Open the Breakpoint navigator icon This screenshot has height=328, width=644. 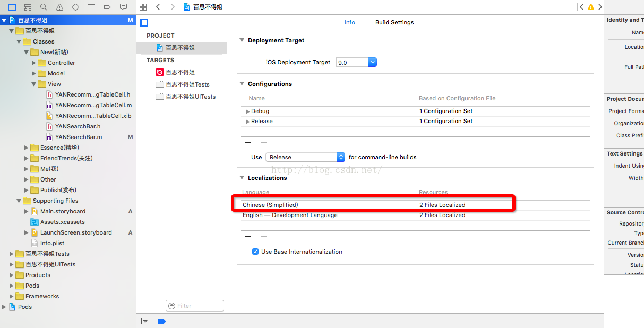point(107,7)
